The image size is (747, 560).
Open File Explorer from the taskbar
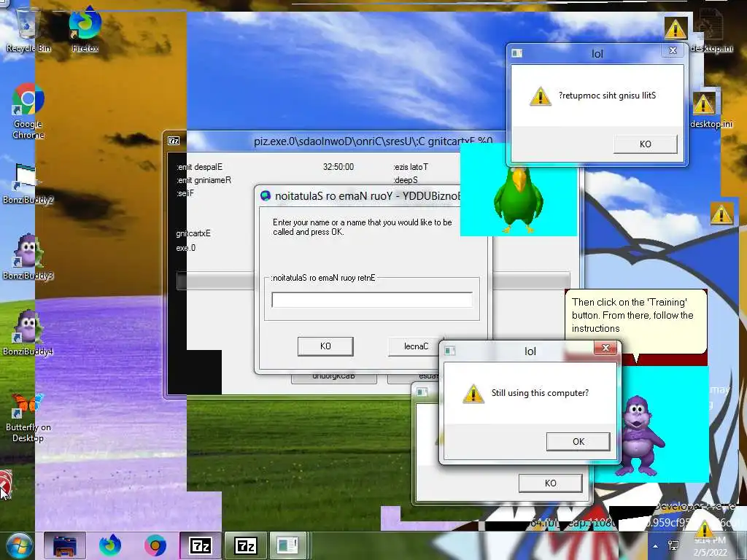click(x=65, y=545)
